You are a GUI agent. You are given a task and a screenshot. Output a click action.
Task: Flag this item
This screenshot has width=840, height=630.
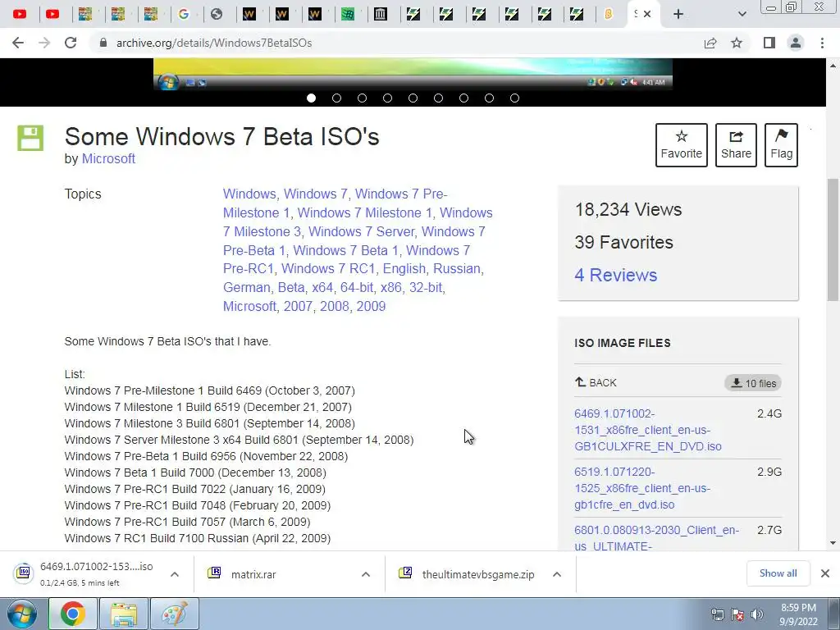pyautogui.click(x=781, y=145)
